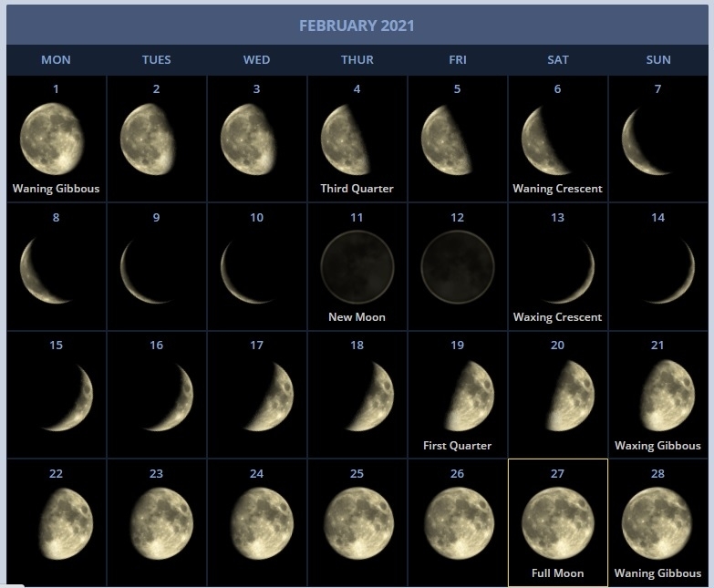The width and height of the screenshot is (714, 588).
Task: Click the date number 27
Action: [557, 474]
